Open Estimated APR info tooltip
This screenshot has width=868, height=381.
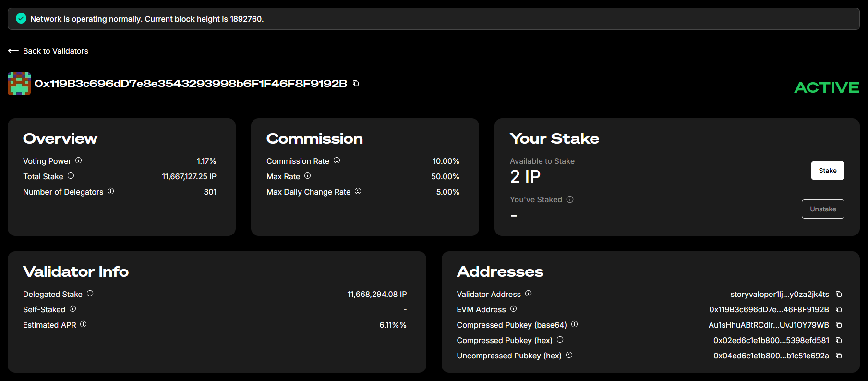coord(84,324)
